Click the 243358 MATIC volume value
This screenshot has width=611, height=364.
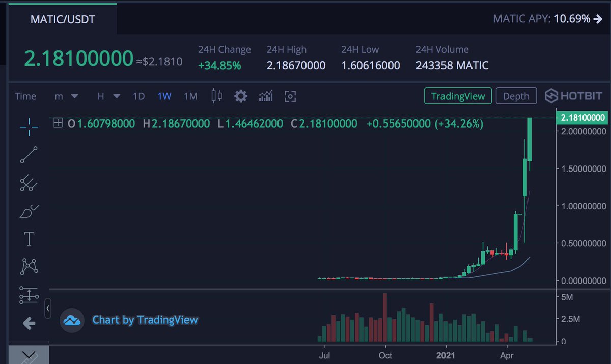[x=452, y=65]
